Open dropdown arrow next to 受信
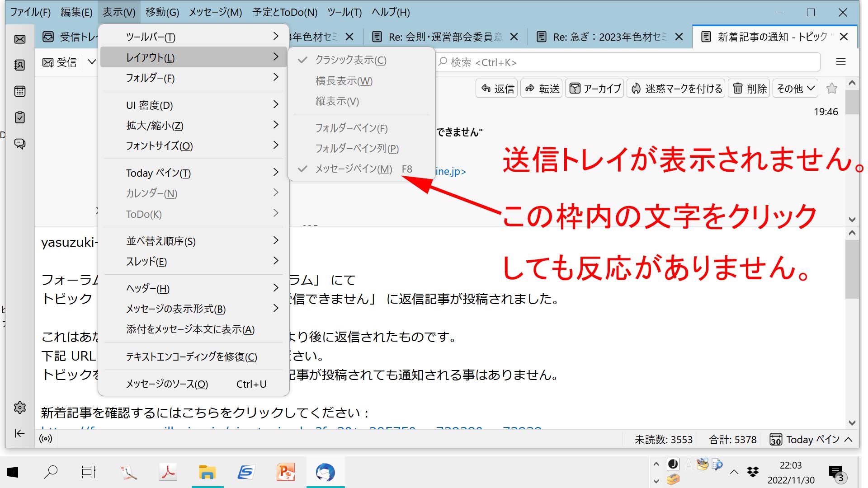This screenshot has height=488, width=868. pos(92,62)
